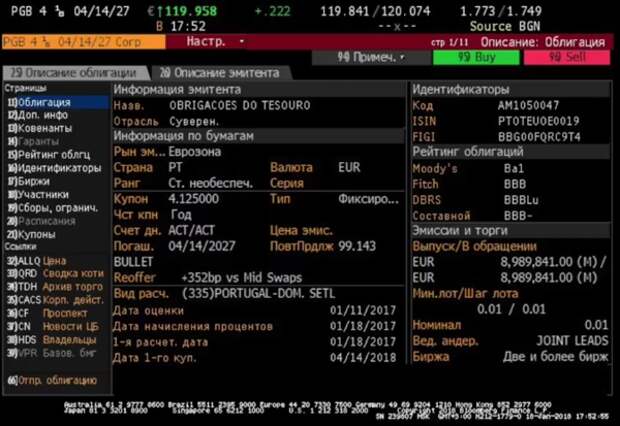Viewport: 620px width, 426px height.
Task: Open the 20) Расписания page
Action: coord(42,221)
